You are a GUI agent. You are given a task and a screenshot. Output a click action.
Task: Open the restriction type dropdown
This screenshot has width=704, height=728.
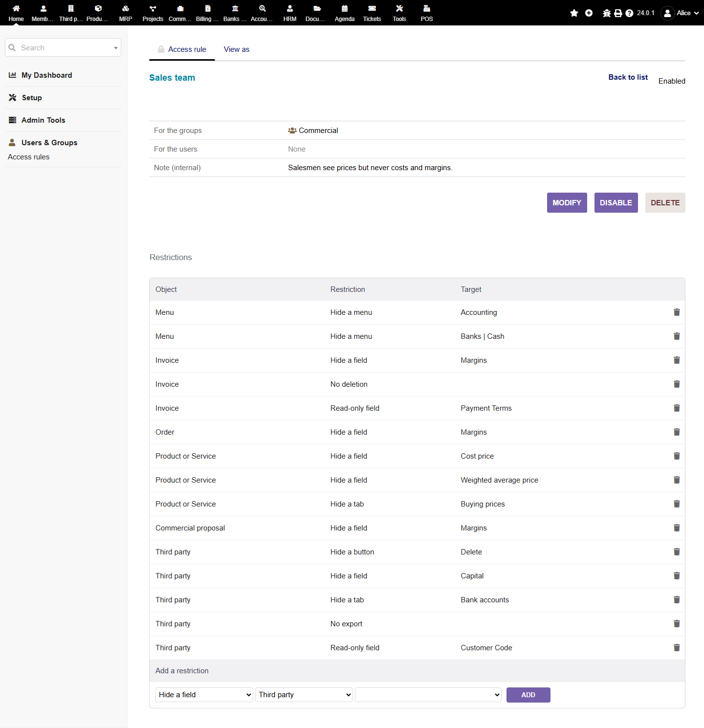(204, 695)
